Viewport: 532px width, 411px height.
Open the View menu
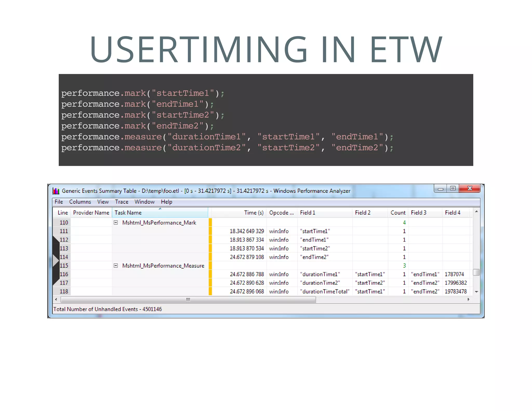[x=103, y=202]
